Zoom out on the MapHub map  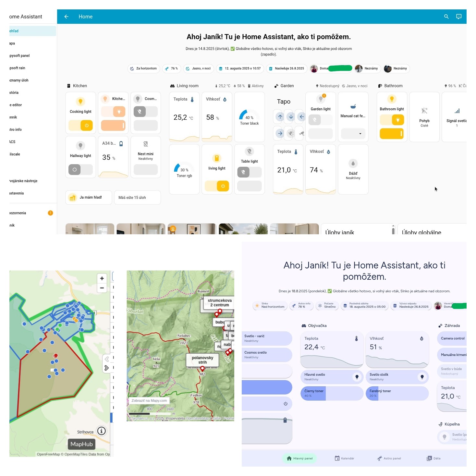pos(102,288)
